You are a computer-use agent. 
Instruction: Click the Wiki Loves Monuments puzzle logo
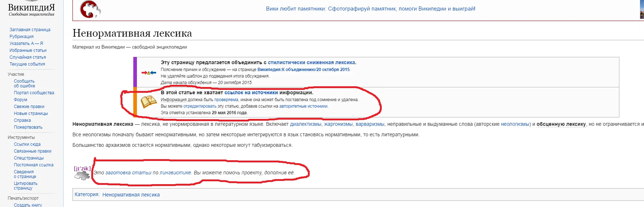click(x=90, y=9)
